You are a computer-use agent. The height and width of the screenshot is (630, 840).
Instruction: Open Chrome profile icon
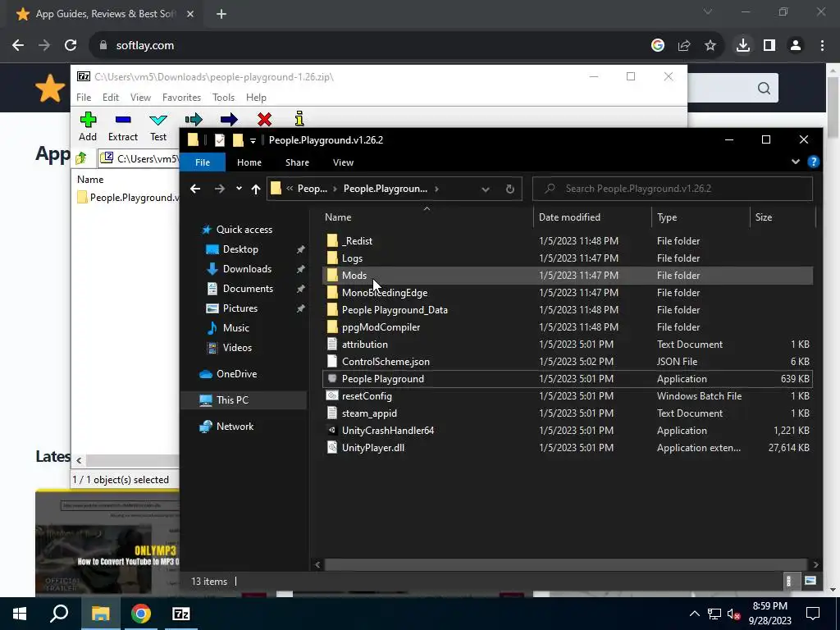(796, 46)
